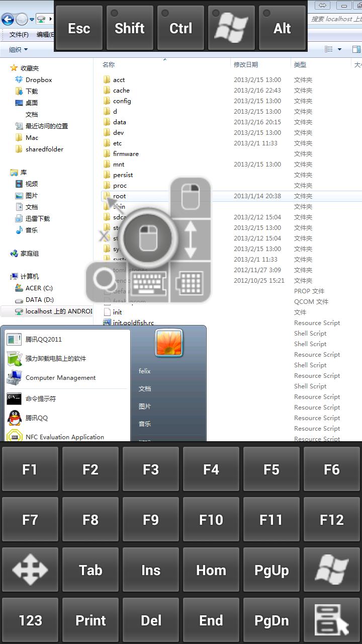The height and width of the screenshot is (644, 362).
Task: Select 收藏夹 group in sidebar
Action: point(29,68)
